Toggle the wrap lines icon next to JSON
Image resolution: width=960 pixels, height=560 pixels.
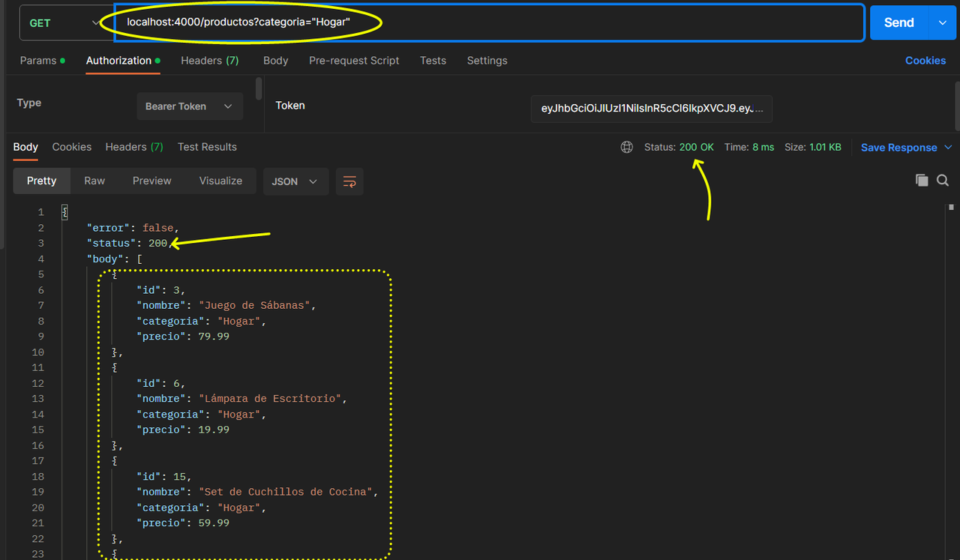click(349, 181)
